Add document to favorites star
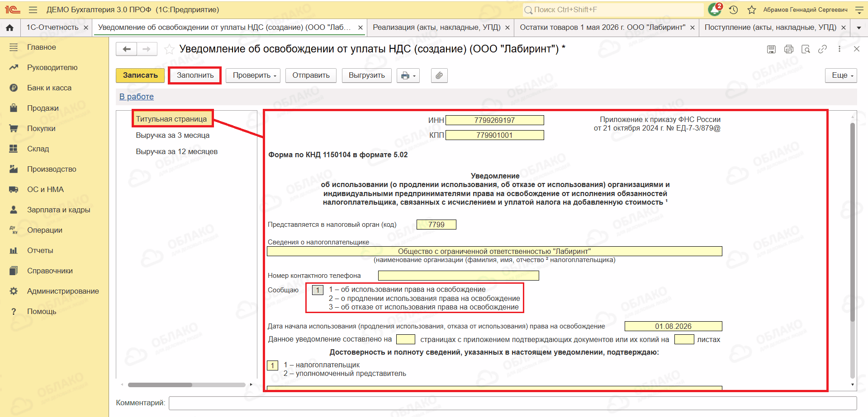Screen dimensions: 868x417 pyautogui.click(x=169, y=49)
